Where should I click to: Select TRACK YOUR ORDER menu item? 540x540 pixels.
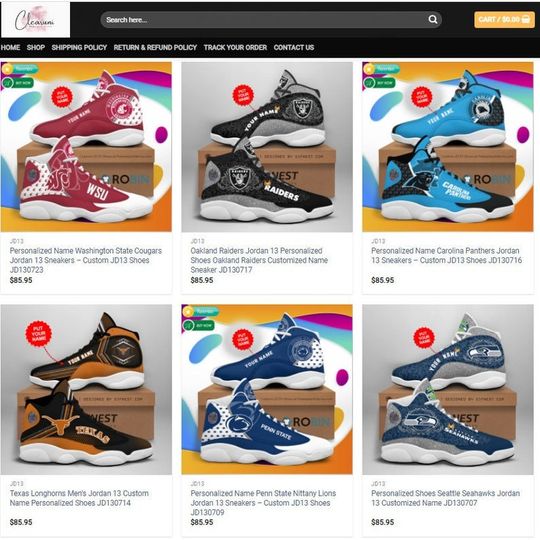pyautogui.click(x=235, y=48)
